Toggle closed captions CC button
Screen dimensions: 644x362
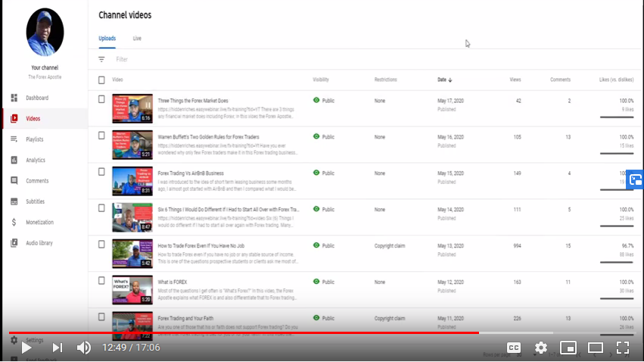tap(513, 348)
